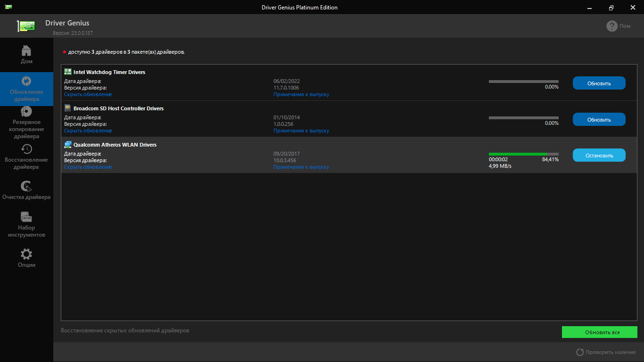Hide the Intel Watchdog Timer update
This screenshot has width=644, height=362.
pos(88,94)
